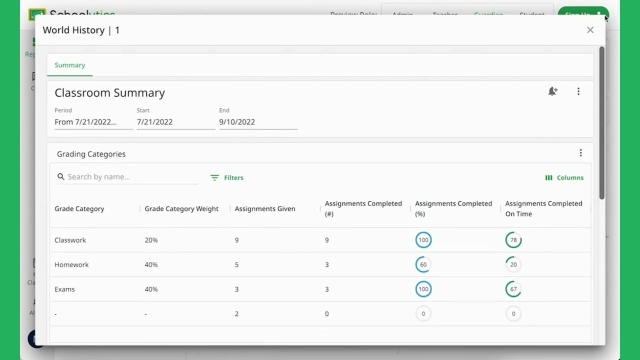Click Exams 100 percent completion ring

click(x=423, y=289)
